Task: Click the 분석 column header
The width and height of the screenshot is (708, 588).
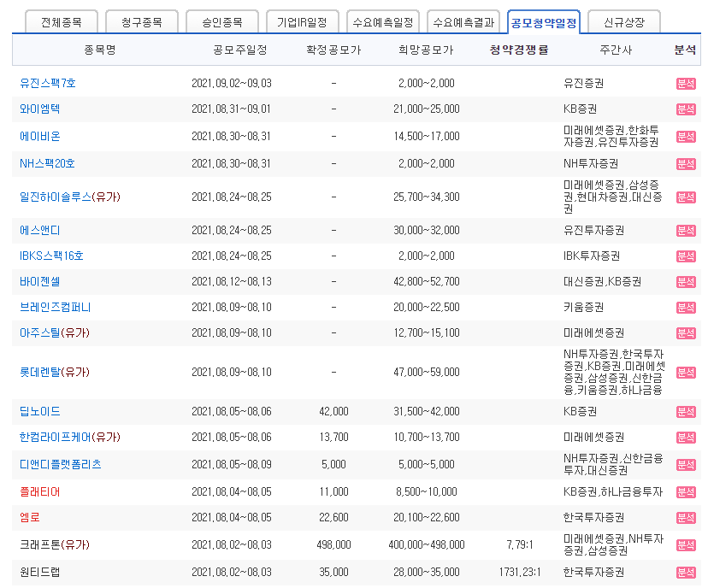Action: pos(685,50)
